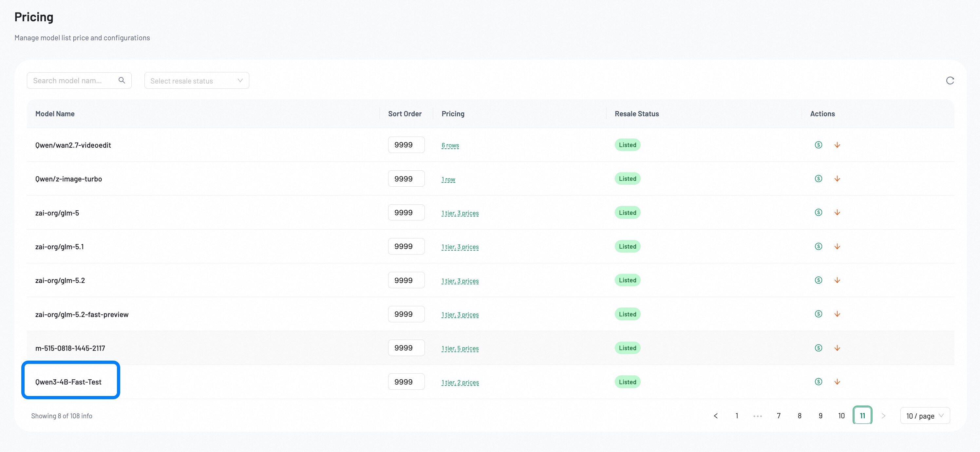Open 1 tier, 5 prices link

(x=460, y=348)
